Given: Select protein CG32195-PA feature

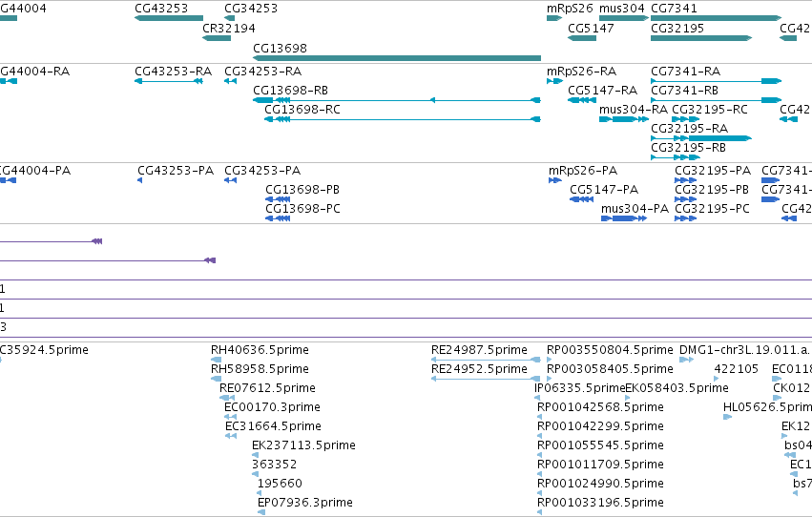Looking at the screenshot, I should pos(686,180).
